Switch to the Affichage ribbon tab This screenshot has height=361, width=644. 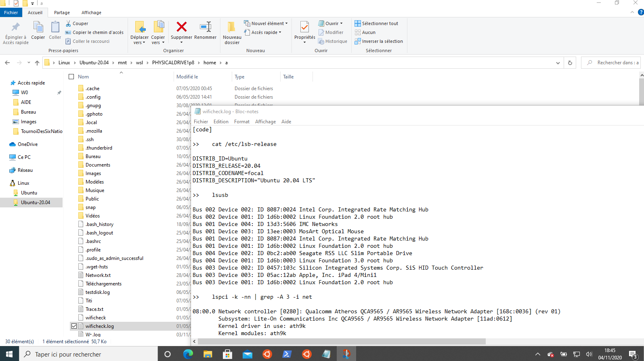91,13
